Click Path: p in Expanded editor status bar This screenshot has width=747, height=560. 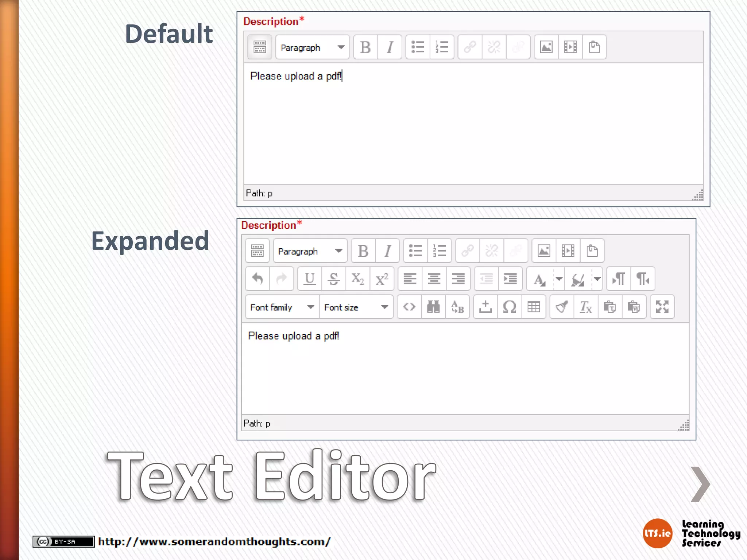pyautogui.click(x=257, y=423)
